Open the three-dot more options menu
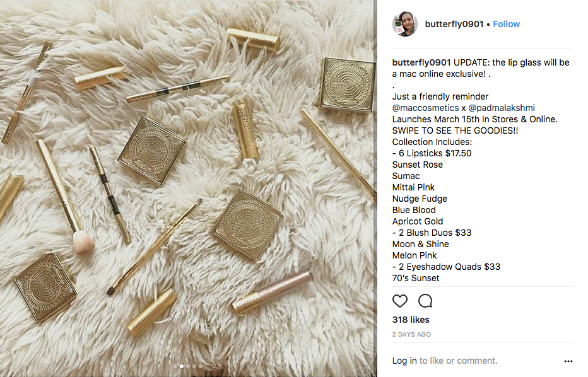 click(x=568, y=361)
